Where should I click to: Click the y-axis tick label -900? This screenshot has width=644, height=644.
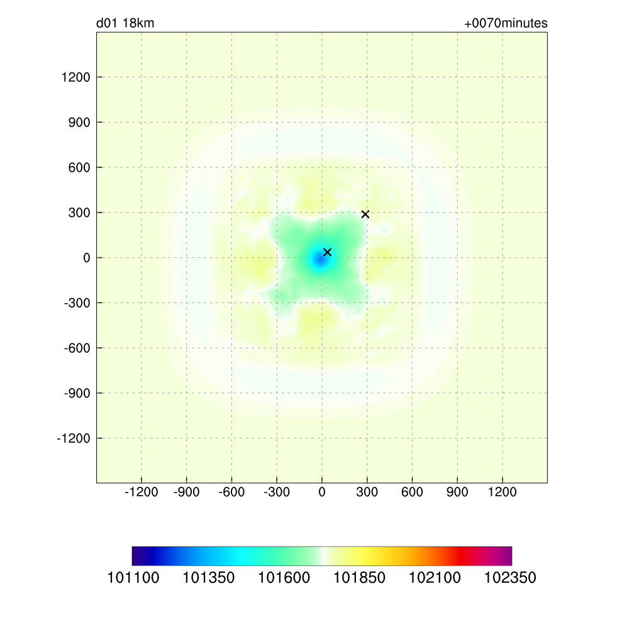pyautogui.click(x=77, y=394)
